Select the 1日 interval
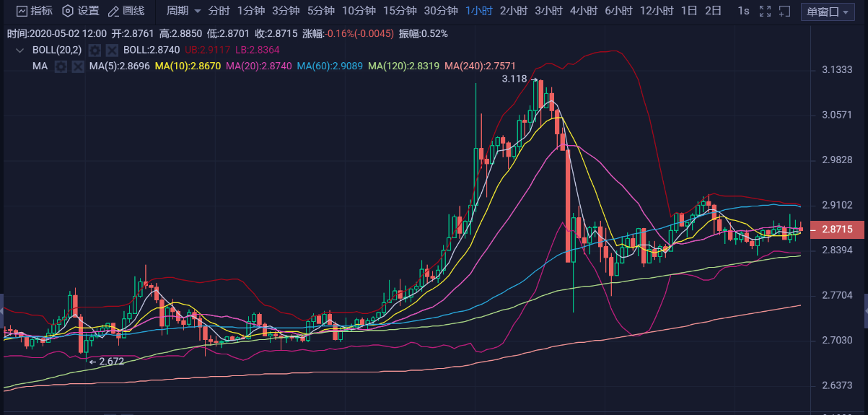Viewport: 868px width, 415px height. point(689,11)
